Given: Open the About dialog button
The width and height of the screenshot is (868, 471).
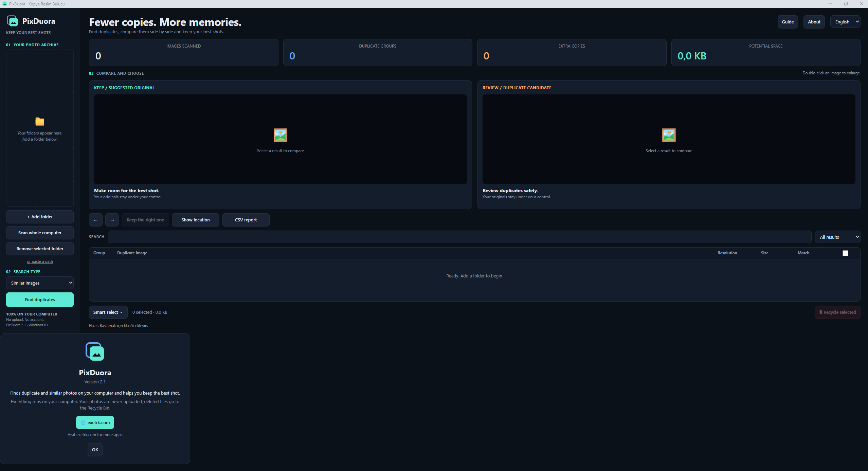Looking at the screenshot, I should pos(814,22).
